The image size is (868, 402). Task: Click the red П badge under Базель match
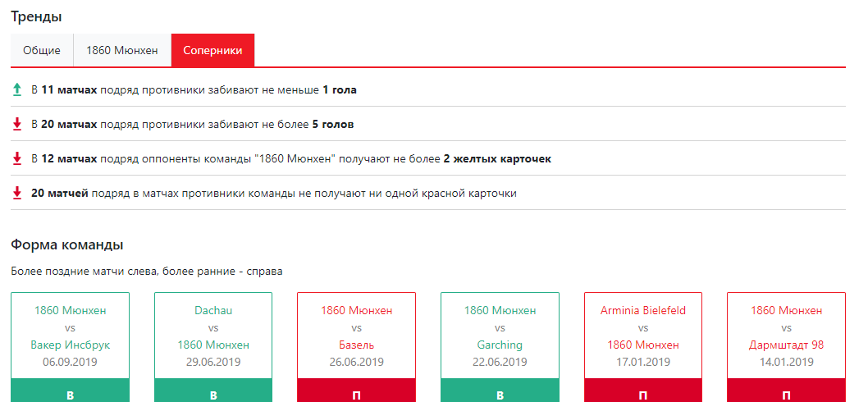coord(356,394)
